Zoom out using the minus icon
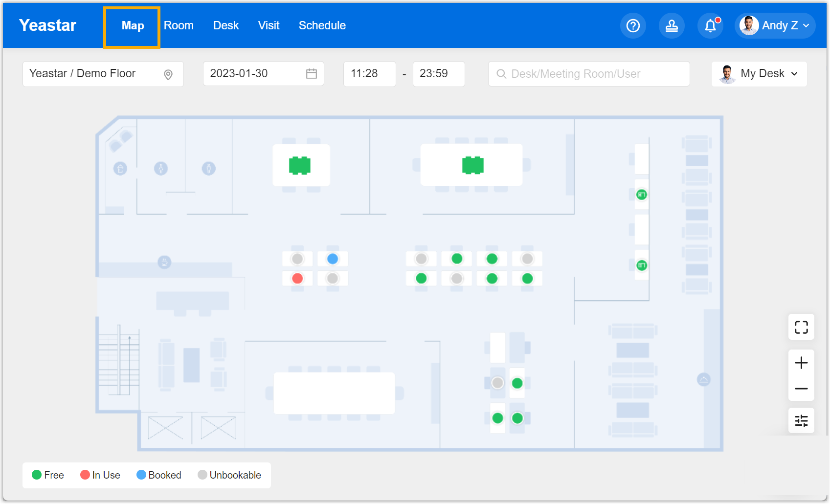The height and width of the screenshot is (504, 830). click(x=801, y=389)
